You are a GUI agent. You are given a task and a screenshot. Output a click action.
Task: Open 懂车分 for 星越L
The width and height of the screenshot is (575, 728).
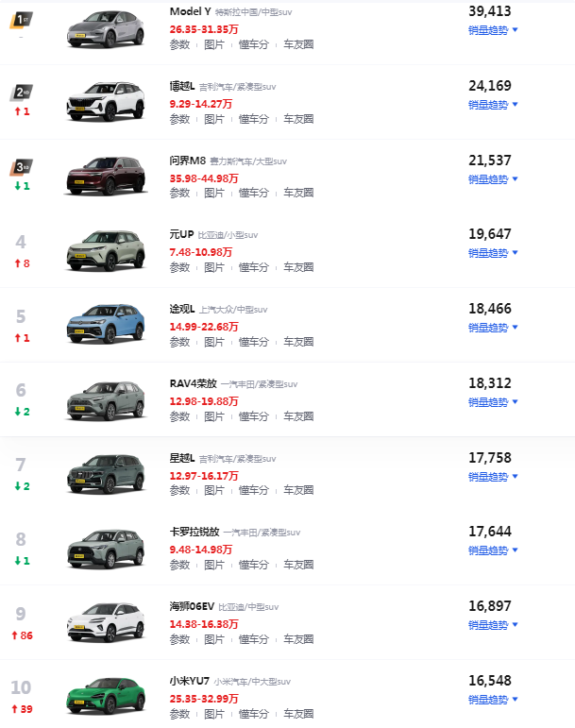pyautogui.click(x=253, y=490)
